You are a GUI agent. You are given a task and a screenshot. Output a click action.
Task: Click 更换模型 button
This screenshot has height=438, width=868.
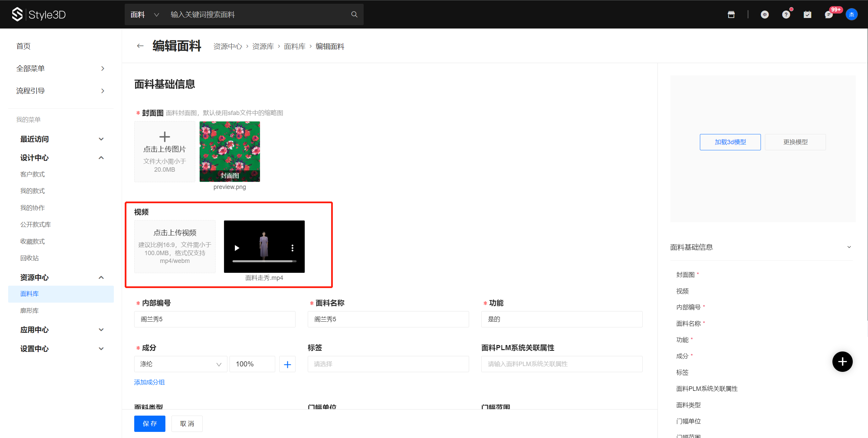click(x=795, y=142)
